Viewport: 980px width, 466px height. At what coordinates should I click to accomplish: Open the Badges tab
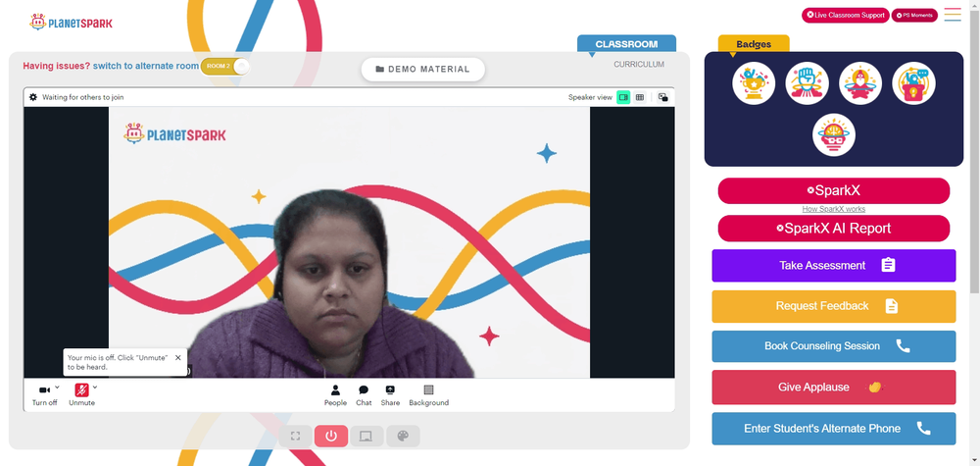click(x=754, y=44)
